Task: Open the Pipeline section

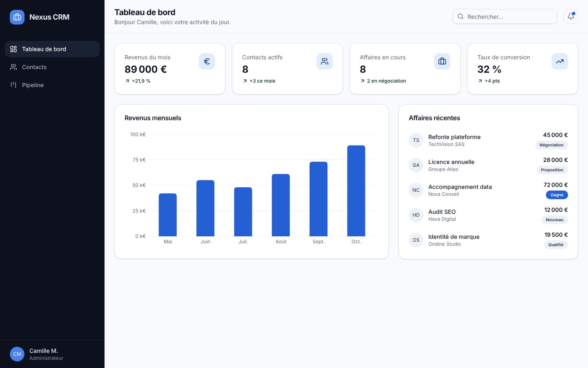Action: tap(52, 85)
